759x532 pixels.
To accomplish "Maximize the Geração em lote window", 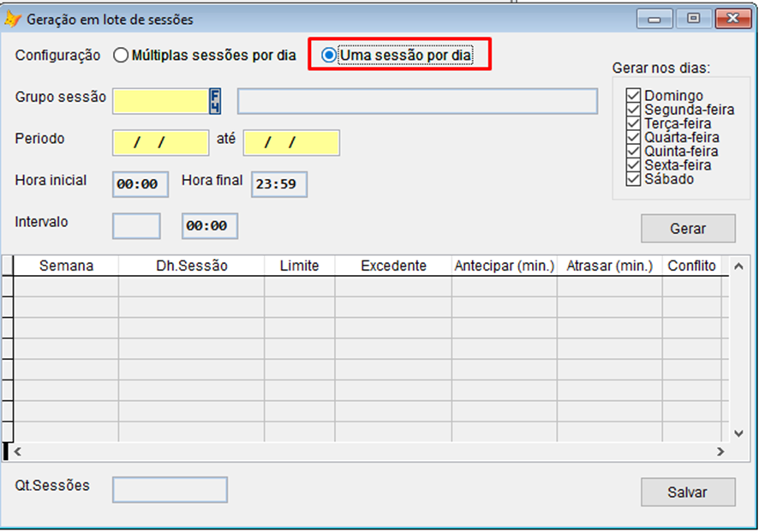I will click(694, 19).
